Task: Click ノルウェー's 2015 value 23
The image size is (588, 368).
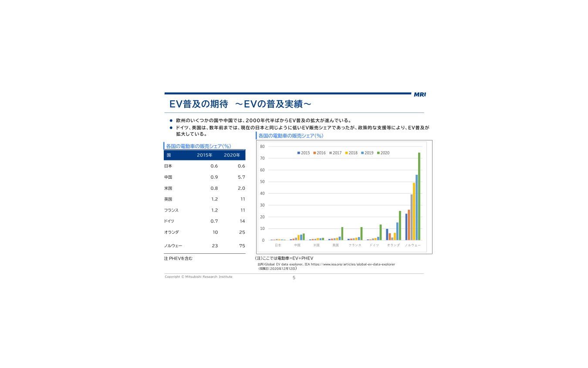Action: click(215, 246)
